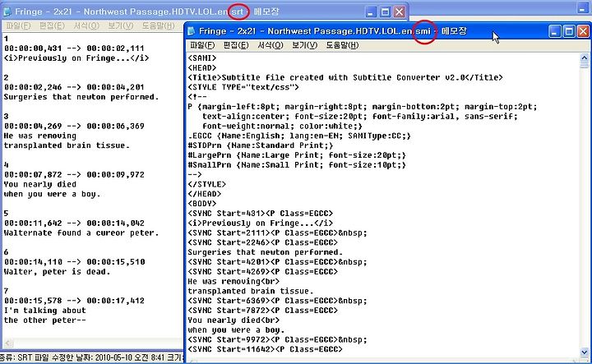Click timestamp '00:00:00,431 --> 00:00:02,111' in the srt window
Viewport: 592px width, 364px height.
click(74, 48)
